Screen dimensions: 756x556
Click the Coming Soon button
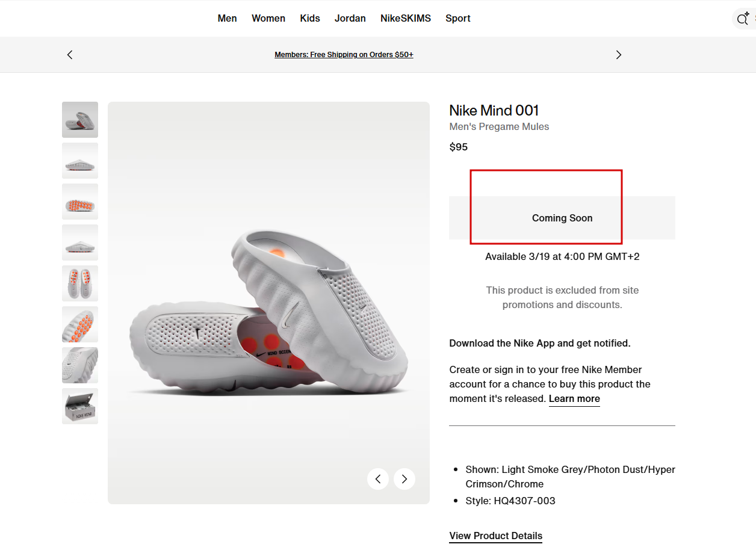[x=562, y=218]
